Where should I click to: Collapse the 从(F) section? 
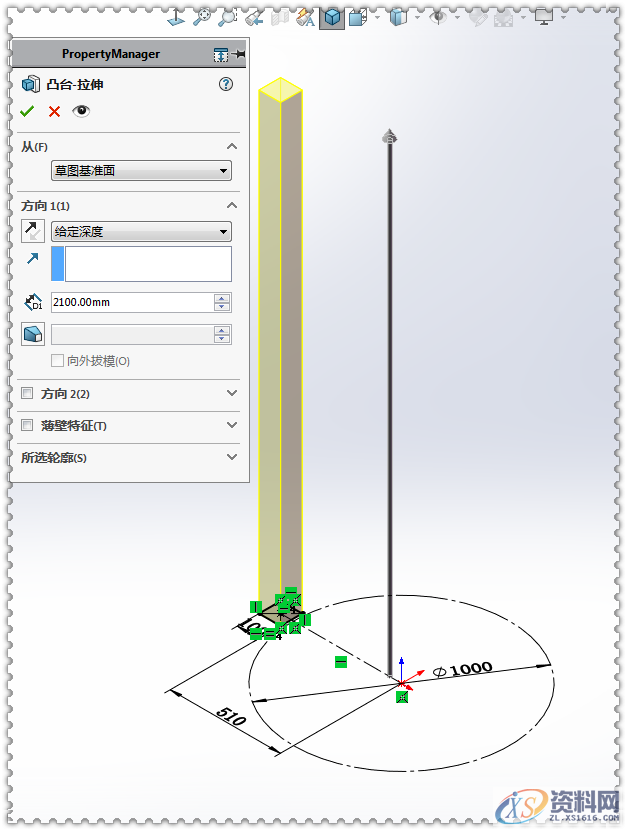pos(232,146)
